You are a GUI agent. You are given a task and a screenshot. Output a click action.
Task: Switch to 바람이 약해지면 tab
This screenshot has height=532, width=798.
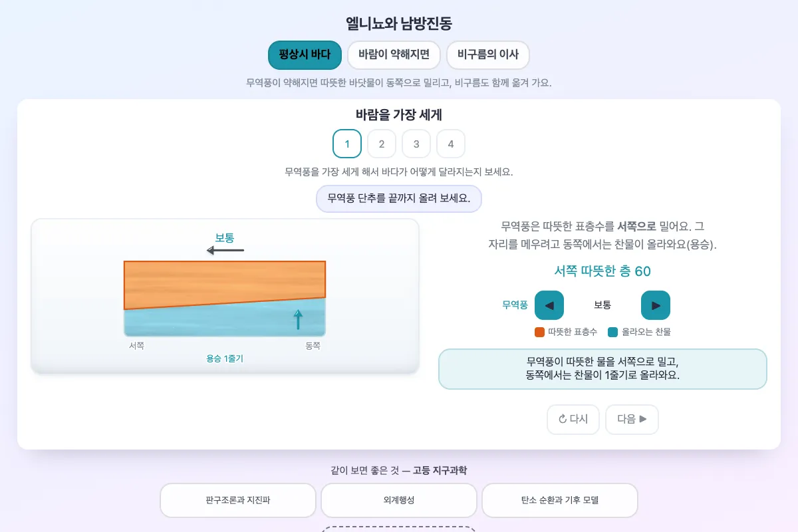tap(394, 55)
